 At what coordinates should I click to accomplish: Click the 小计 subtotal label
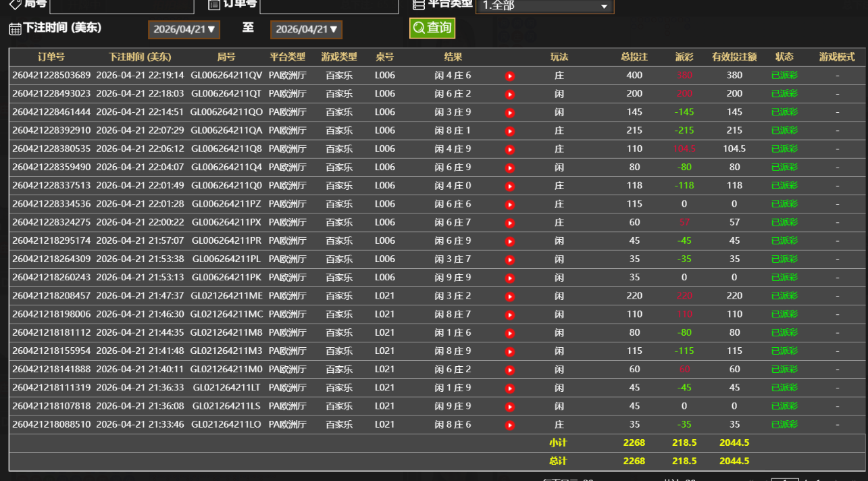tap(558, 442)
